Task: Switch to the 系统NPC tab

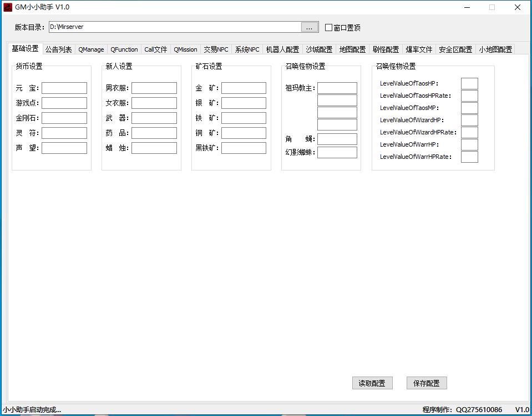Action: tap(215, 49)
